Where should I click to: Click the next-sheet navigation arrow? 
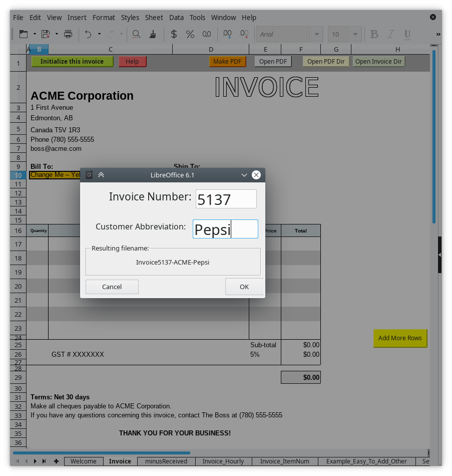[35, 461]
